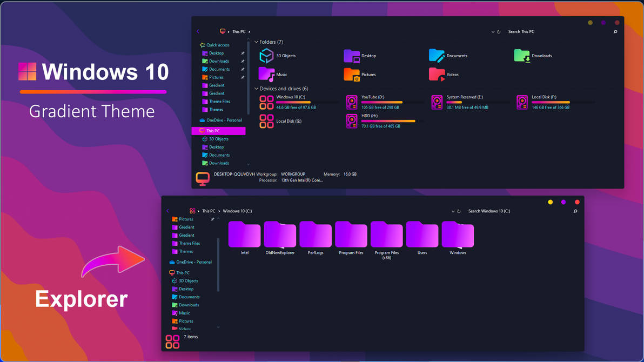The image size is (644, 362).
Task: Select OneDrive - Personal in top window sidebar
Action: coord(220,120)
